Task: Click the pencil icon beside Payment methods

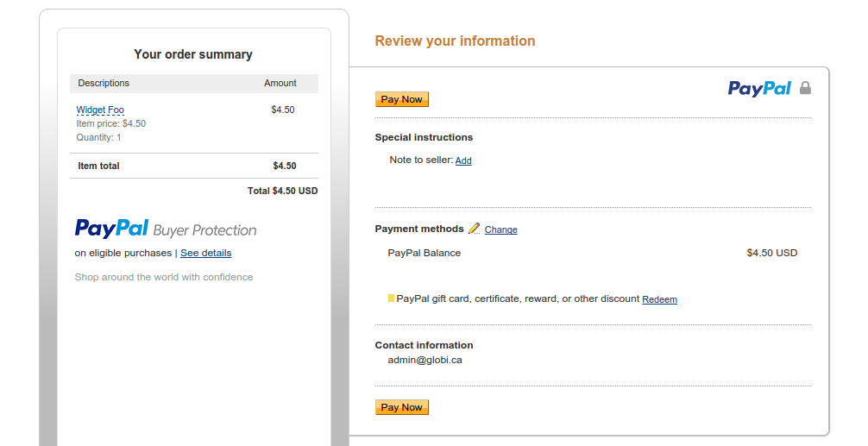Action: 474,229
